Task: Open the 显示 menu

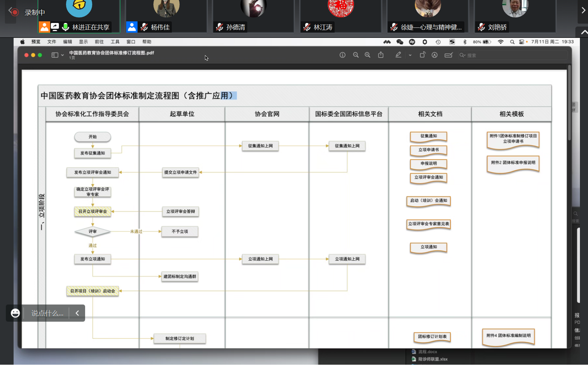Action: coord(83,42)
